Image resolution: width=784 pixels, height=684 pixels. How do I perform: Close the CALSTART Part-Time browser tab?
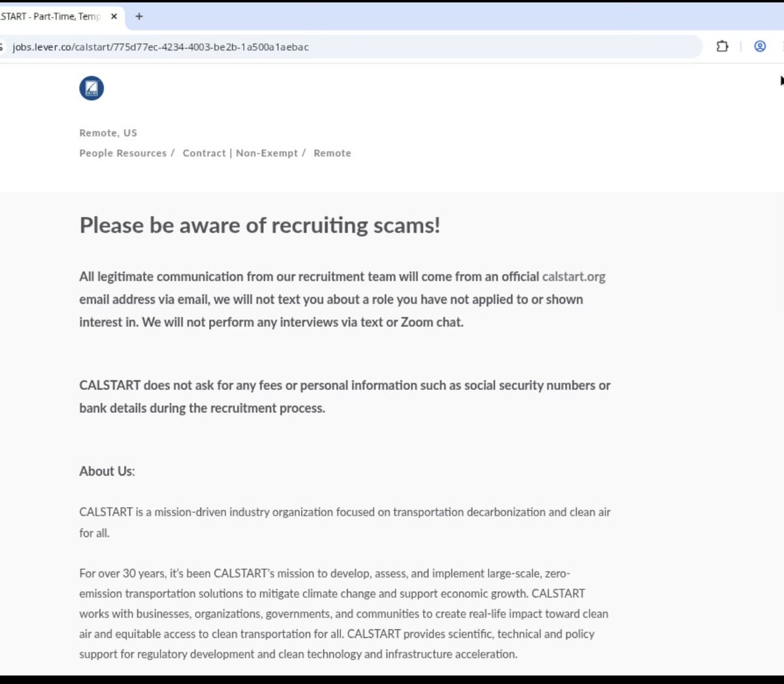[x=114, y=16]
